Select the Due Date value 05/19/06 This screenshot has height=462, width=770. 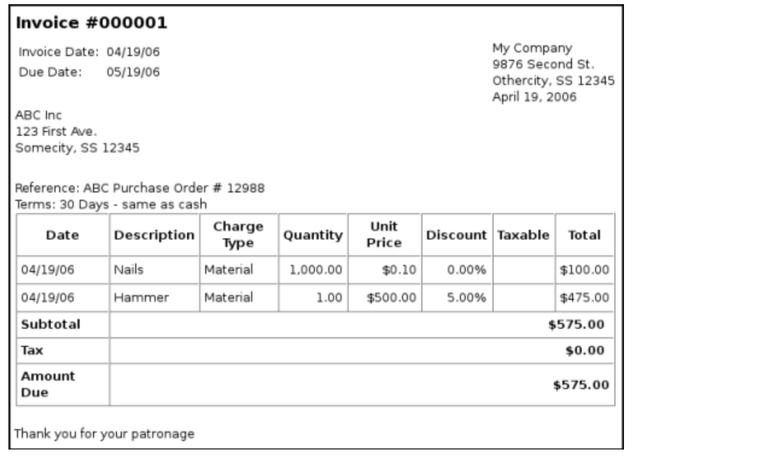pos(133,72)
